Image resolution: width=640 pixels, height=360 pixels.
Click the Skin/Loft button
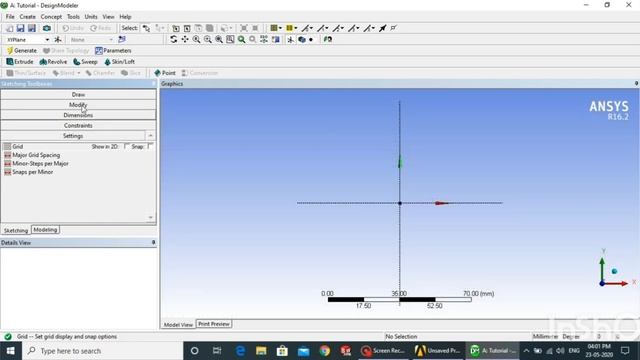[119, 62]
